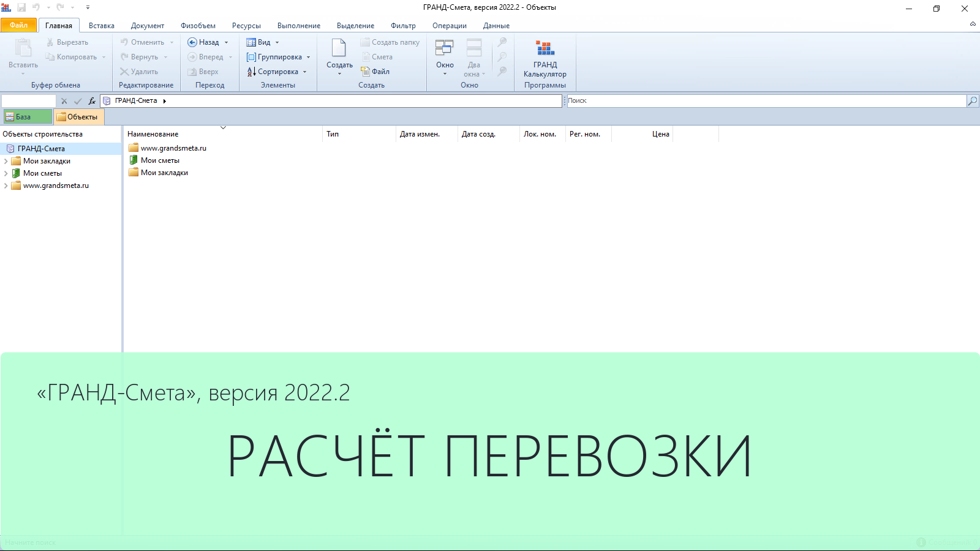This screenshot has height=551, width=980.
Task: Click the confirm checkmark in formula bar
Action: pos(78,101)
